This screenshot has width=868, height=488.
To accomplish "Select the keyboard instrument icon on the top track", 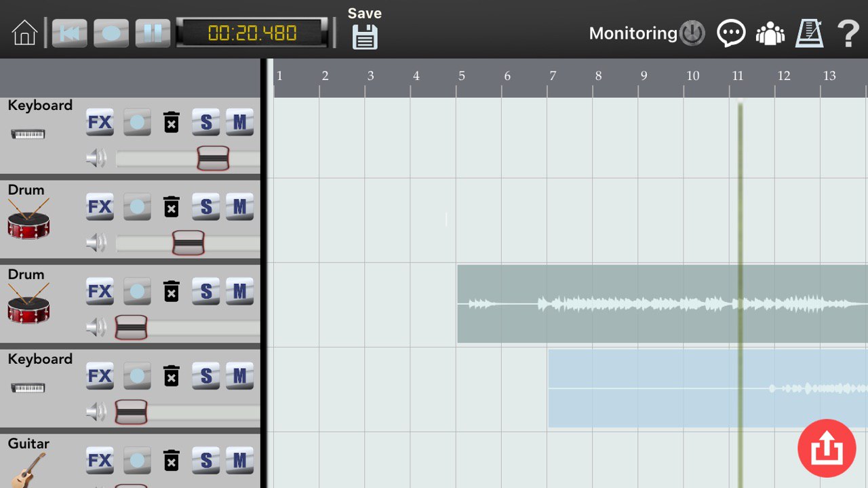I will pos(28,134).
